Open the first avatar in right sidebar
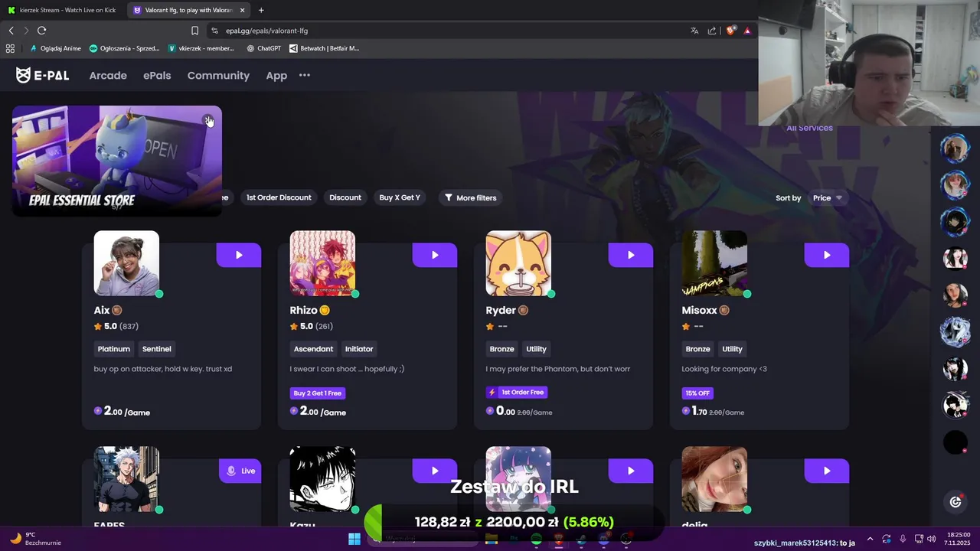The width and height of the screenshot is (980, 551). 955,148
